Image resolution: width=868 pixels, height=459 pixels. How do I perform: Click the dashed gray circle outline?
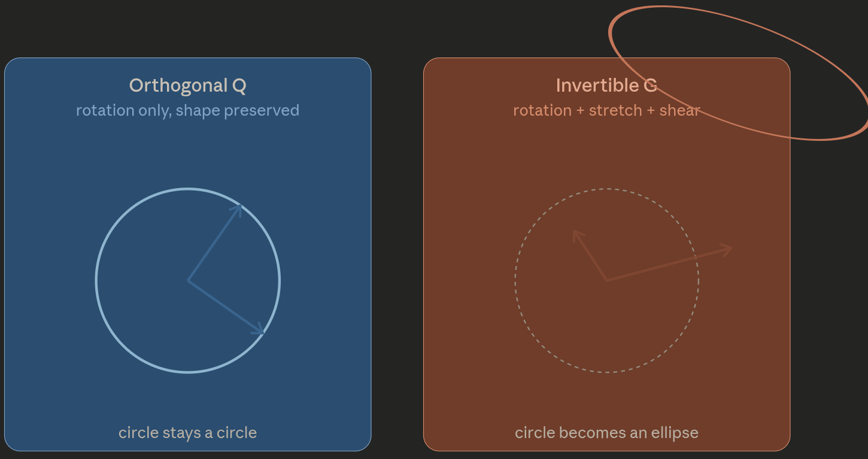515,280
